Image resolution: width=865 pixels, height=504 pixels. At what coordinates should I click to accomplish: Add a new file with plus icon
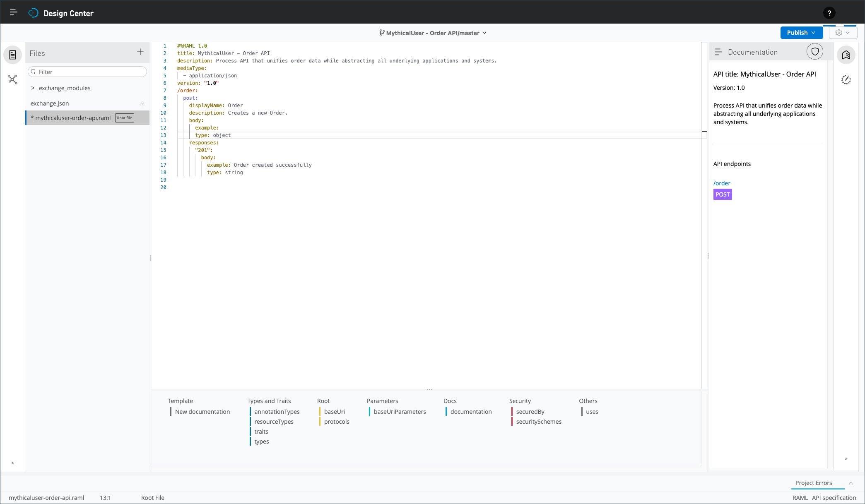click(x=140, y=52)
